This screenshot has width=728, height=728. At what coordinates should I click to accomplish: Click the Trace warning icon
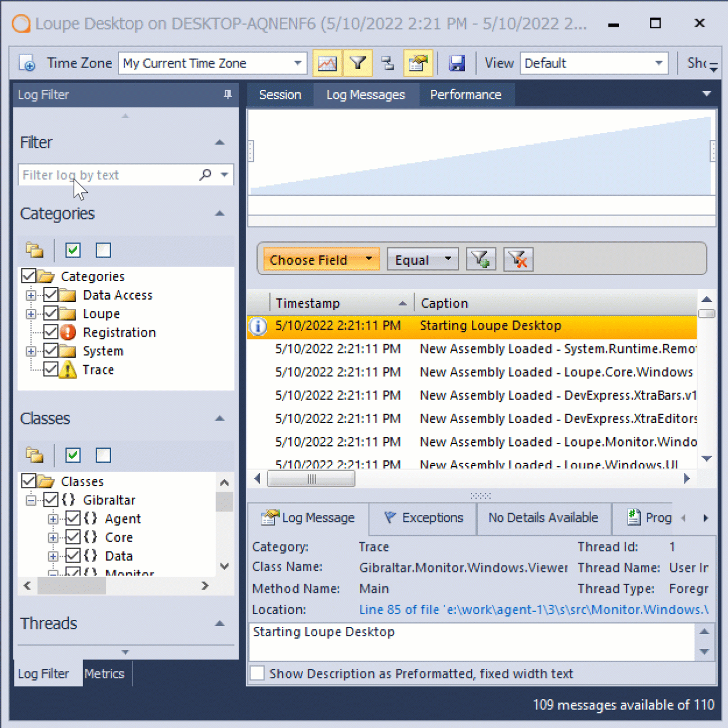pos(68,370)
